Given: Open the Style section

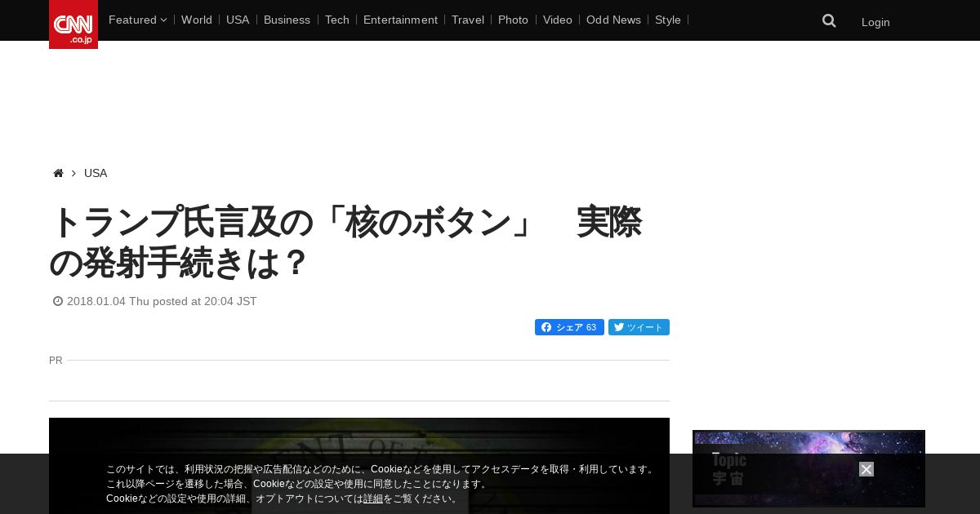Looking at the screenshot, I should (668, 20).
